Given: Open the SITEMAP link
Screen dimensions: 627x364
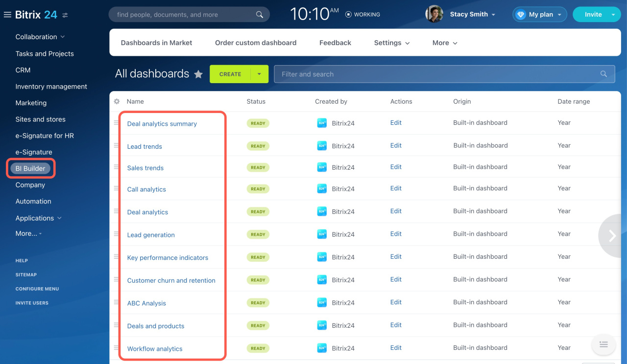Looking at the screenshot, I should coord(26,274).
